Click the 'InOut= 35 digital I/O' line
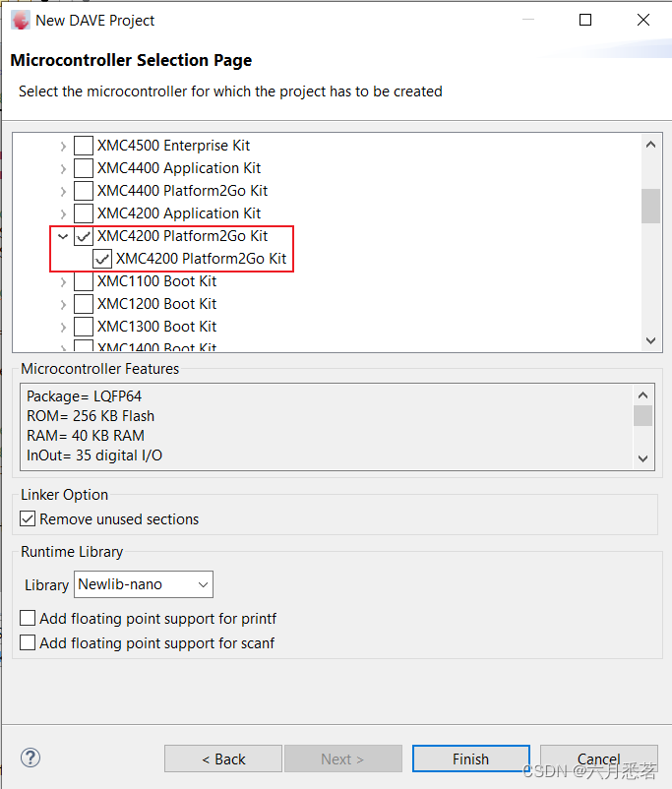The height and width of the screenshot is (789, 672). pos(94,455)
